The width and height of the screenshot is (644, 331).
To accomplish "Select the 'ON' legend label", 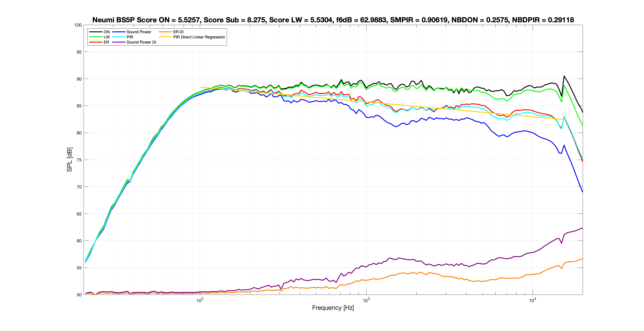I will (x=107, y=32).
